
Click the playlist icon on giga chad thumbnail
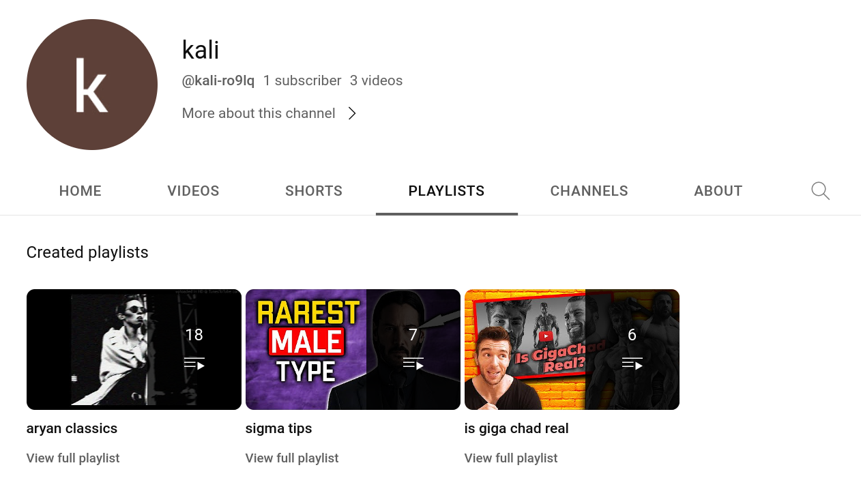[632, 364]
